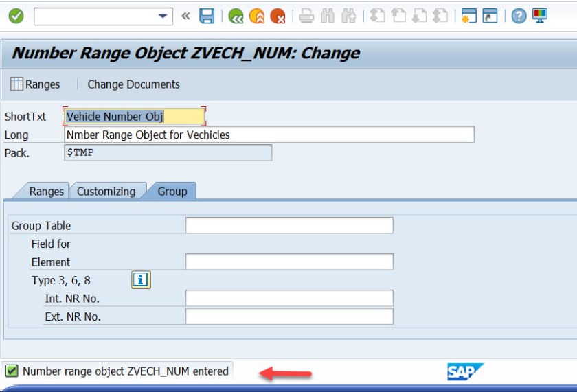Click the Long text input field
Image resolution: width=577 pixels, height=392 pixels.
pyautogui.click(x=269, y=135)
